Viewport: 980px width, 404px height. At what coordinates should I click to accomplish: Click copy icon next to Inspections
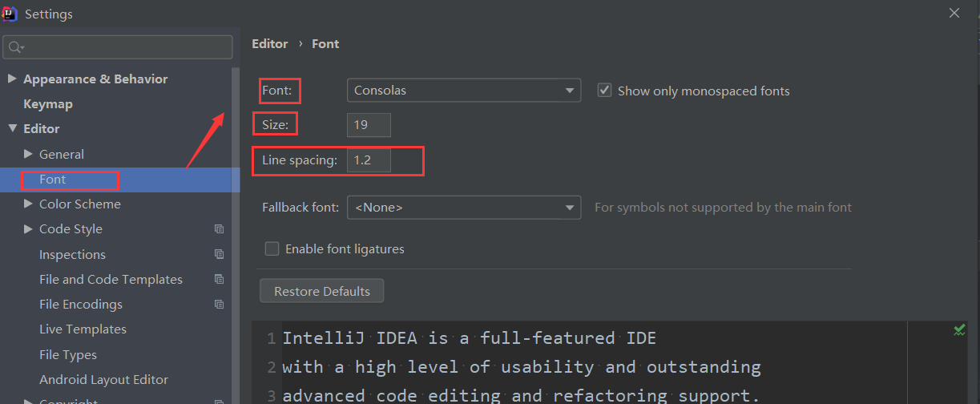tap(219, 254)
